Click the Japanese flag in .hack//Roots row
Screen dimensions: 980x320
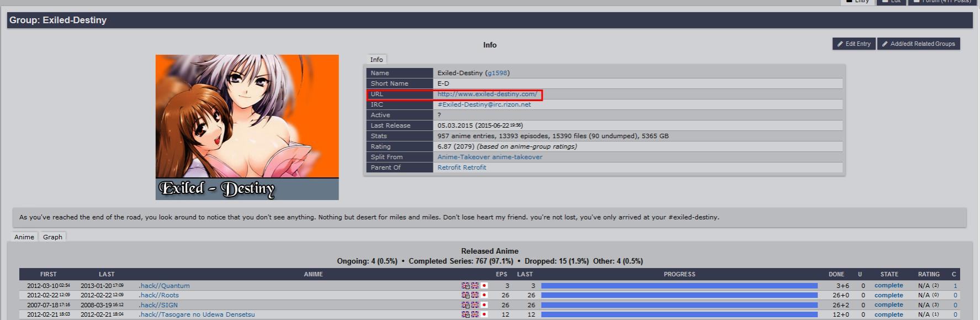click(x=484, y=295)
